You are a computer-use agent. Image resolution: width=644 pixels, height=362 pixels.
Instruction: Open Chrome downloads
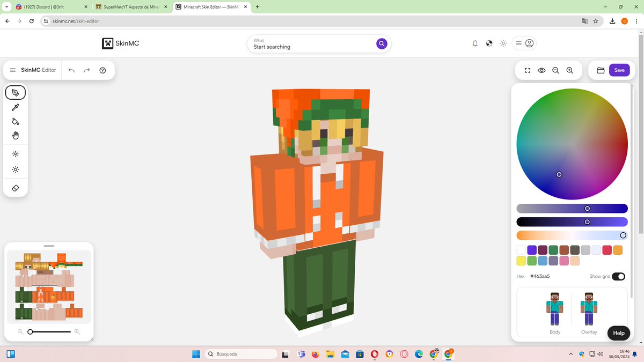[x=612, y=21]
